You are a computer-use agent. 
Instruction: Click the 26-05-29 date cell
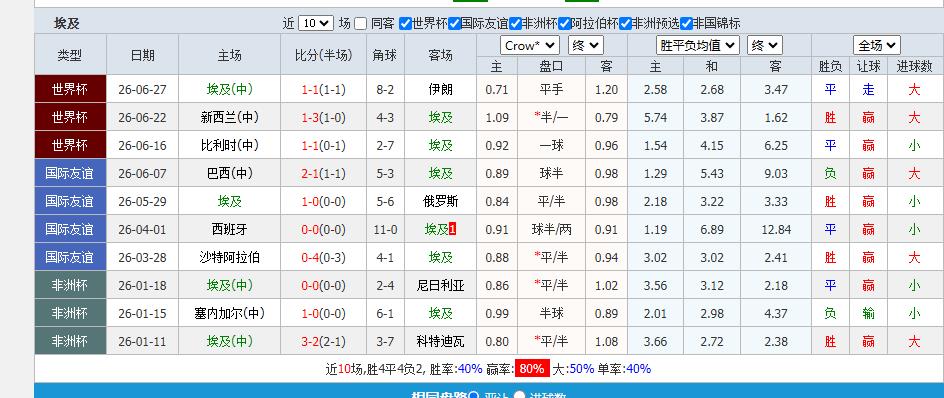click(x=143, y=201)
